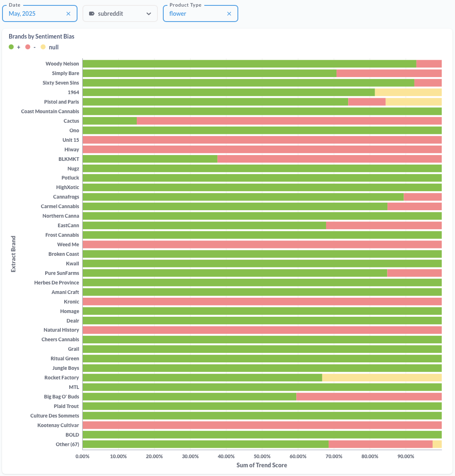The width and height of the screenshot is (455, 476).
Task: Click the green bar for Woody Nelson
Action: (249, 64)
